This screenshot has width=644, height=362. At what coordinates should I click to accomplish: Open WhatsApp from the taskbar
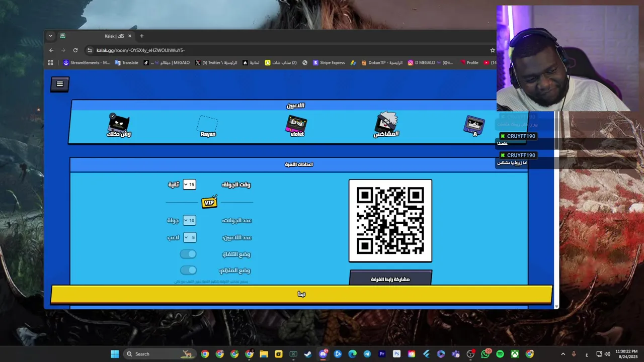(x=485, y=354)
